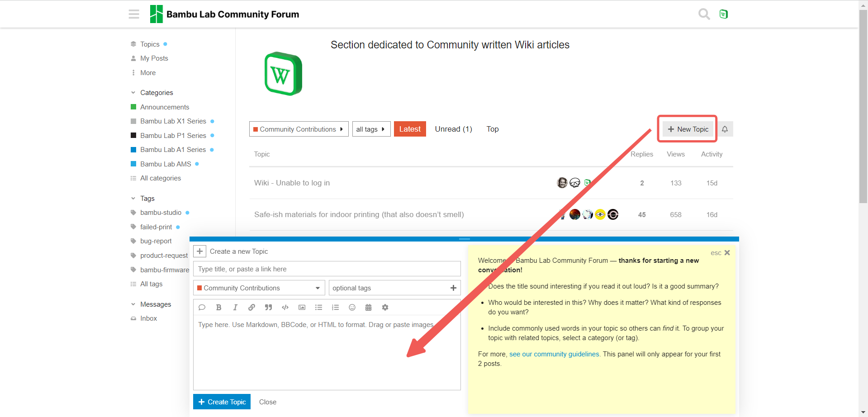Click the Wiki category logo image
Viewport: 868px width, 417px height.
(x=283, y=74)
